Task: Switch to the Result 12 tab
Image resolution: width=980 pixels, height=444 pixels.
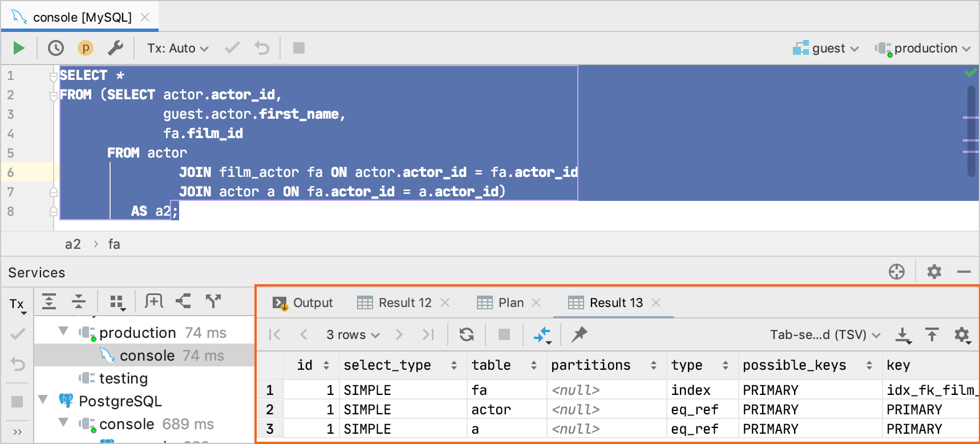Action: [395, 303]
